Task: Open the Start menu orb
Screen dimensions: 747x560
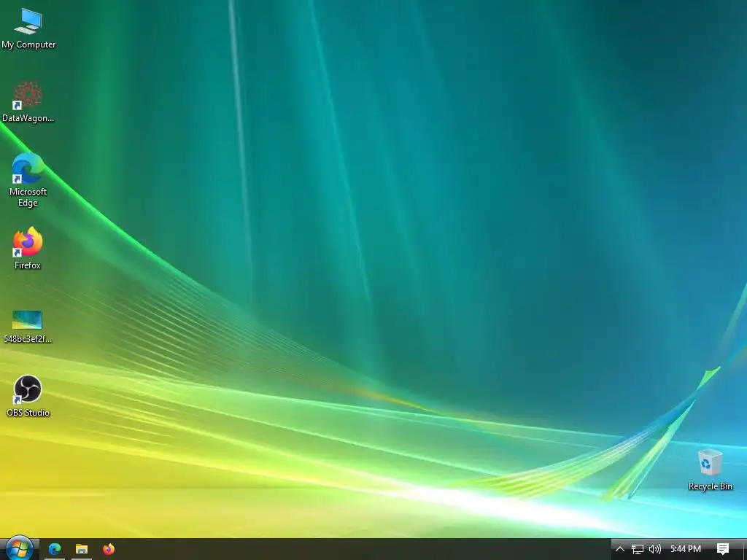Action: (19, 548)
